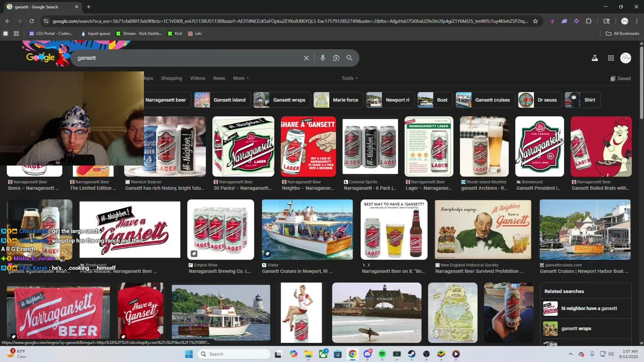Open gansettcruises.com Newport Harbor image
The height and width of the screenshot is (362, 644).
point(585,230)
